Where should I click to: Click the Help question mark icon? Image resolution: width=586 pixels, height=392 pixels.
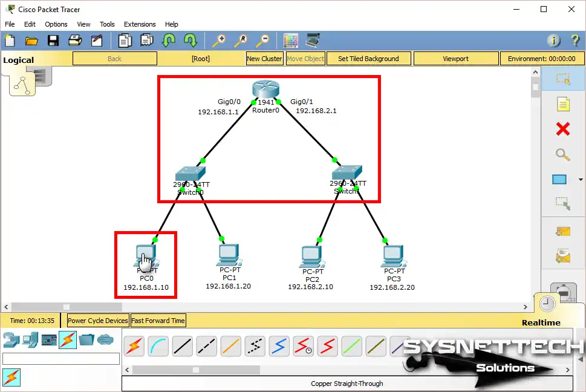click(575, 40)
